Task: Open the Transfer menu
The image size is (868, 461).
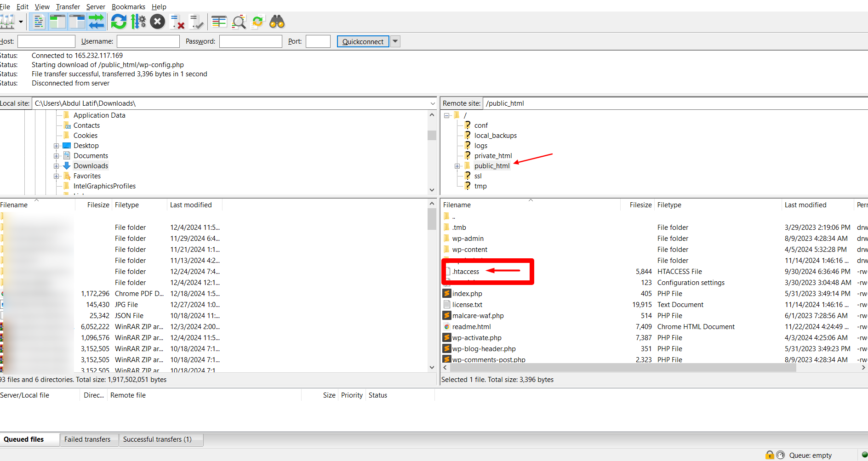Action: pyautogui.click(x=68, y=6)
